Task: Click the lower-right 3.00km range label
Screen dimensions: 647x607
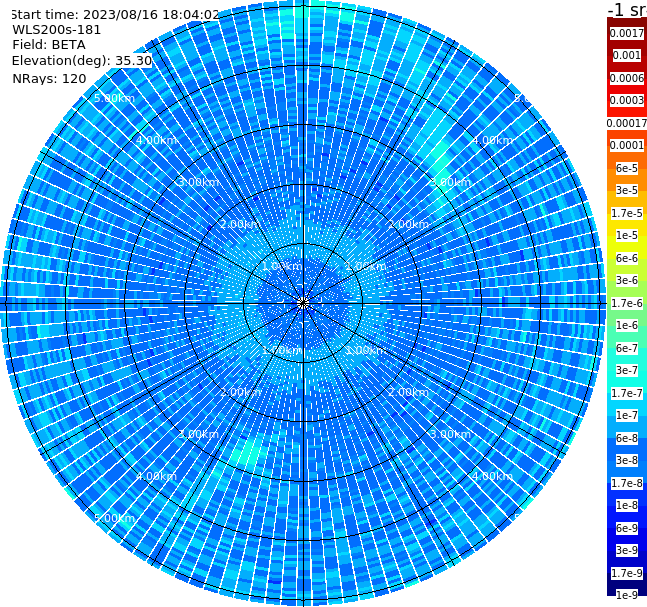Action: point(451,434)
